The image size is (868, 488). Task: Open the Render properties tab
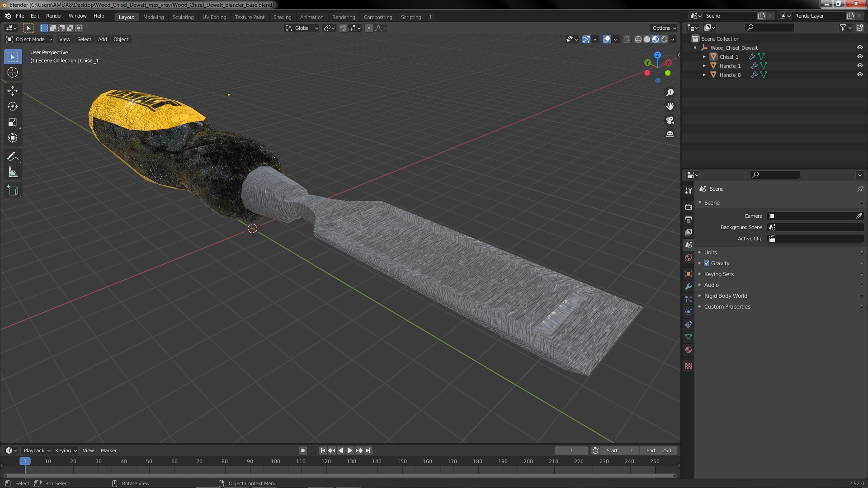tap(689, 206)
